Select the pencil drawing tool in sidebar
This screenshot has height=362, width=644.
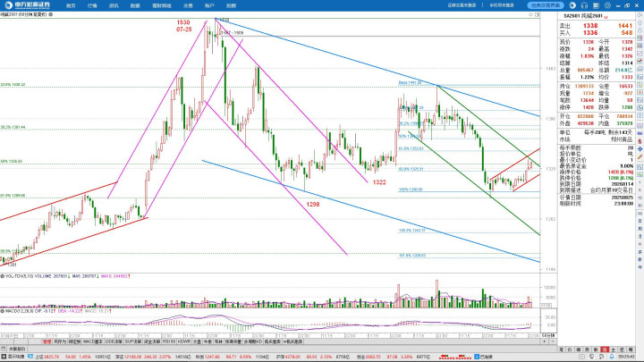[640, 156]
